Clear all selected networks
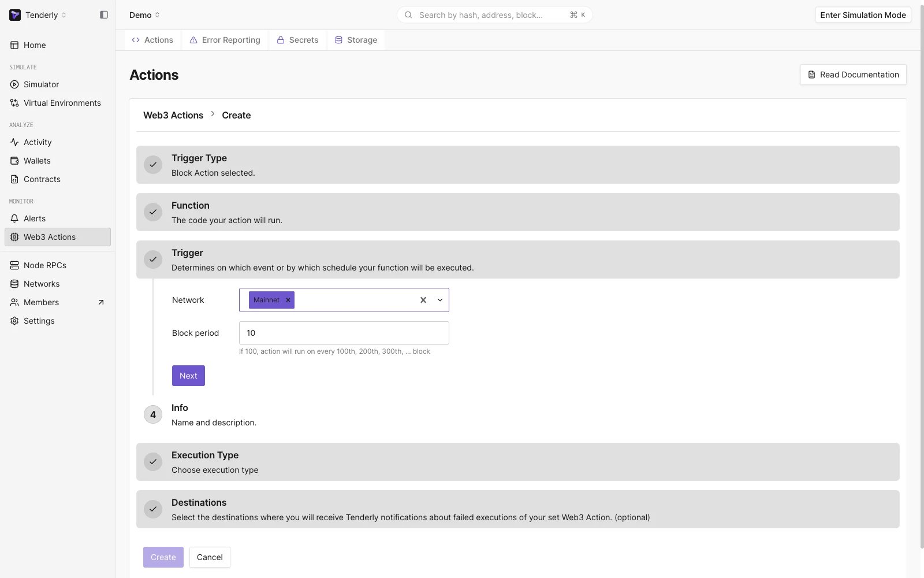The width and height of the screenshot is (924, 578). (x=423, y=300)
